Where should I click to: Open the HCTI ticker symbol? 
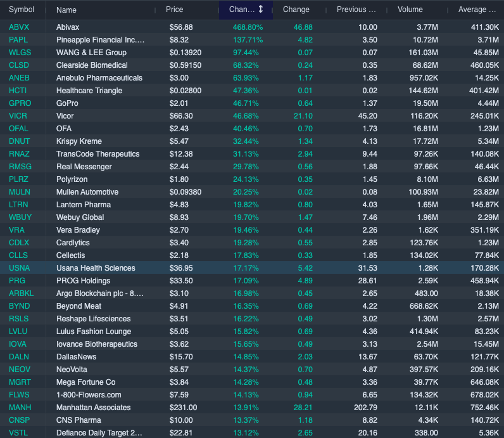coord(18,91)
